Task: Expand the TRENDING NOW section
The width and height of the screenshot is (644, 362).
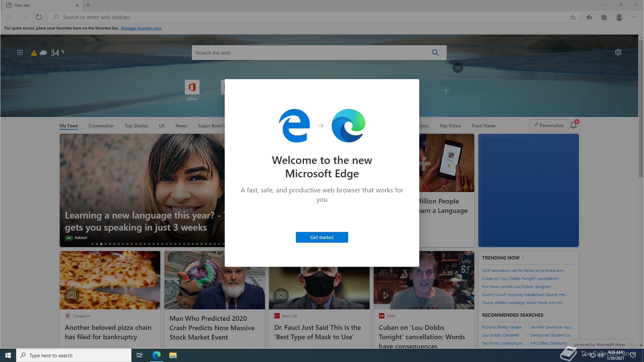Action: (x=503, y=258)
